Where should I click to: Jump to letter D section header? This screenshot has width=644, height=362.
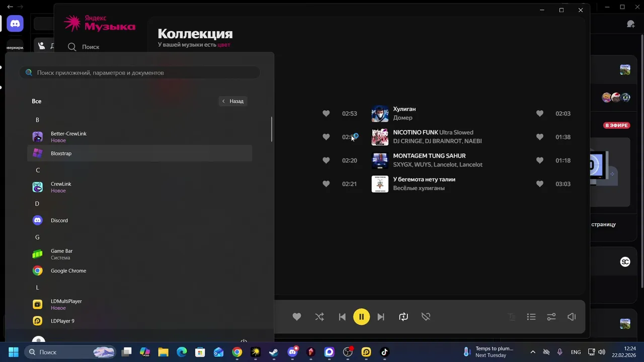pos(37,204)
